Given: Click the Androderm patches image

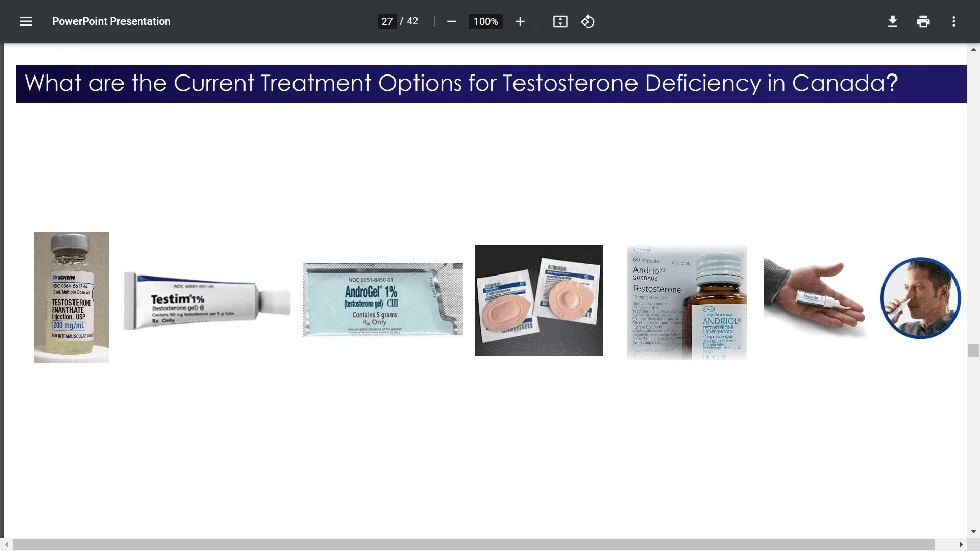Looking at the screenshot, I should coord(539,300).
